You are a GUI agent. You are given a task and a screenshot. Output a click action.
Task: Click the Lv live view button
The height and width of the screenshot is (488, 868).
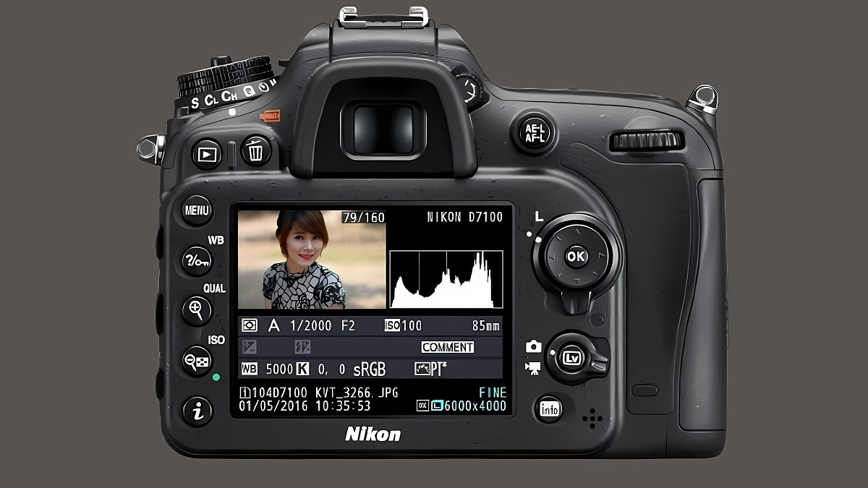(x=573, y=357)
